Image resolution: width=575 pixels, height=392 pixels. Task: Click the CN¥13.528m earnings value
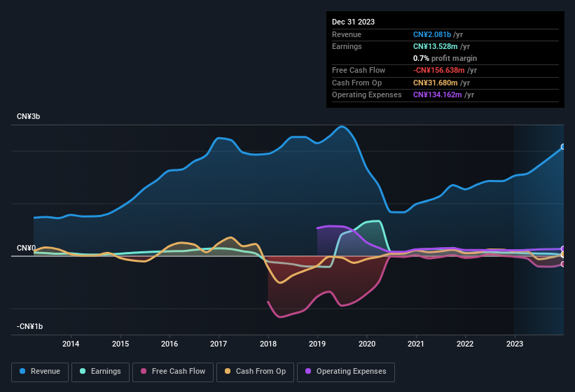(436, 46)
